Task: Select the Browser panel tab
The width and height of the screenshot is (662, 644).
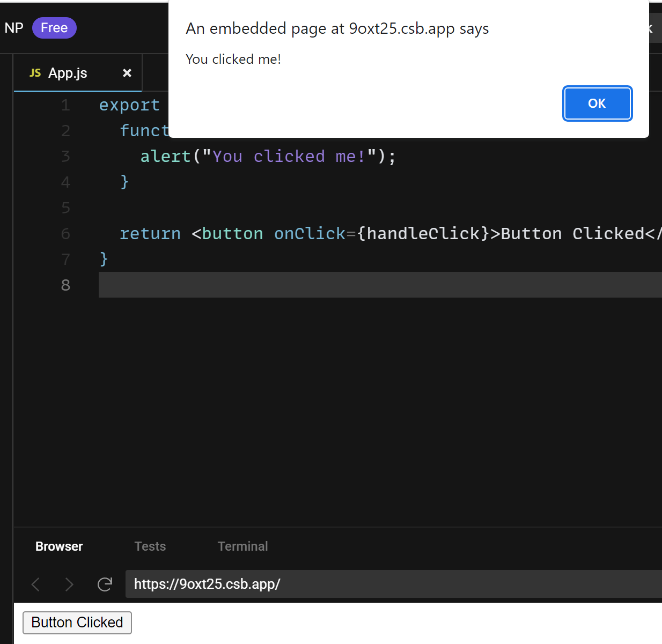Action: 59,546
